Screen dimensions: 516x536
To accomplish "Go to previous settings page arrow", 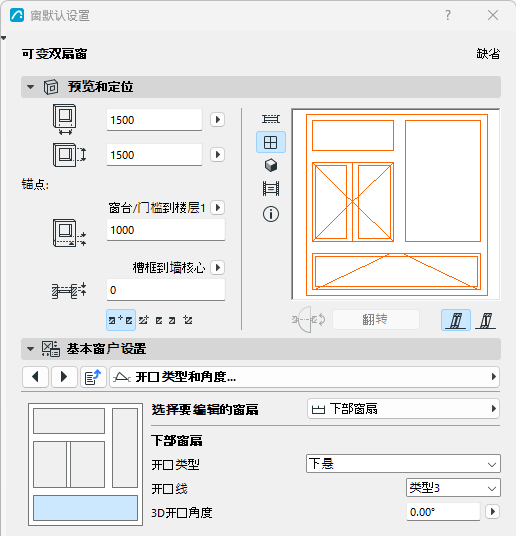I will (35, 377).
